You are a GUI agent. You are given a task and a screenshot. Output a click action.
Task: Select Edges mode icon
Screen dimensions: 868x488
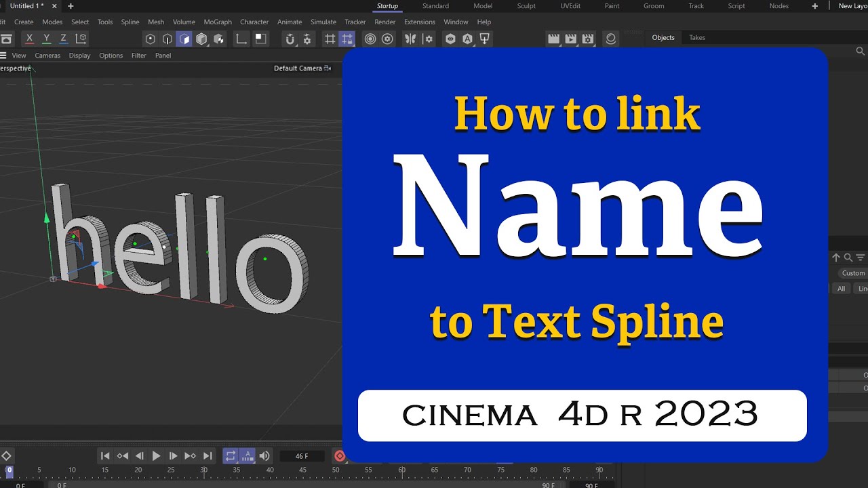pos(167,39)
